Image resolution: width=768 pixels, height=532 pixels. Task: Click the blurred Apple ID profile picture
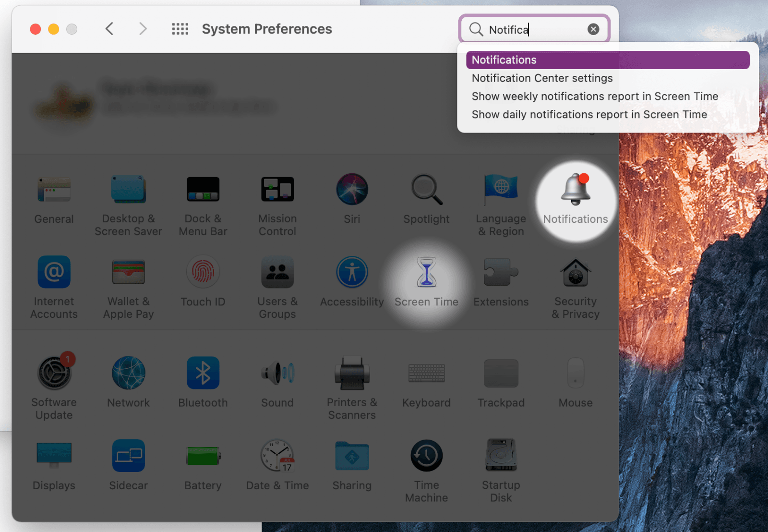click(63, 105)
